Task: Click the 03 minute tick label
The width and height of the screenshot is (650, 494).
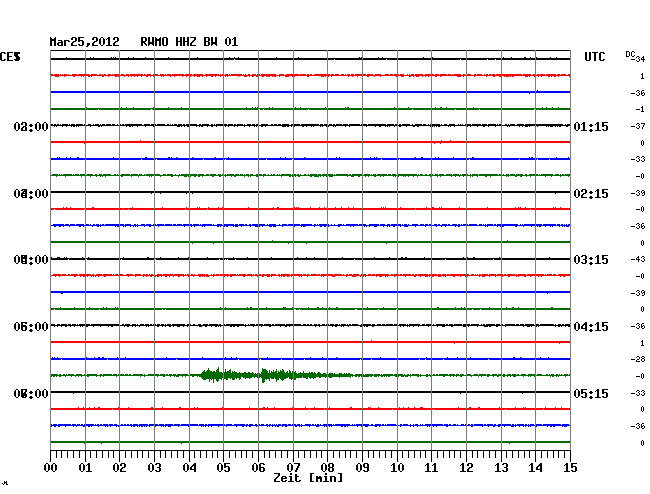Action: [155, 468]
